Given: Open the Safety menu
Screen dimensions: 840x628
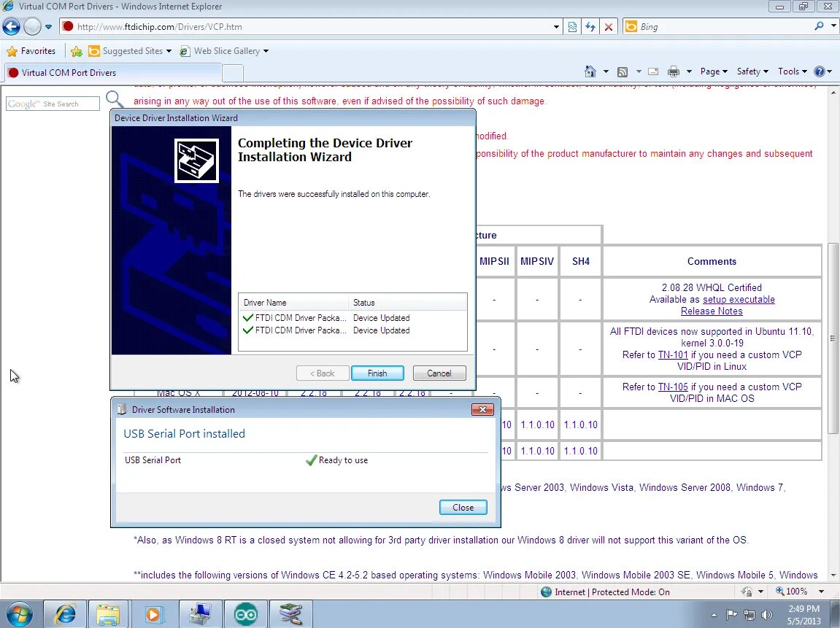Looking at the screenshot, I should (x=752, y=71).
